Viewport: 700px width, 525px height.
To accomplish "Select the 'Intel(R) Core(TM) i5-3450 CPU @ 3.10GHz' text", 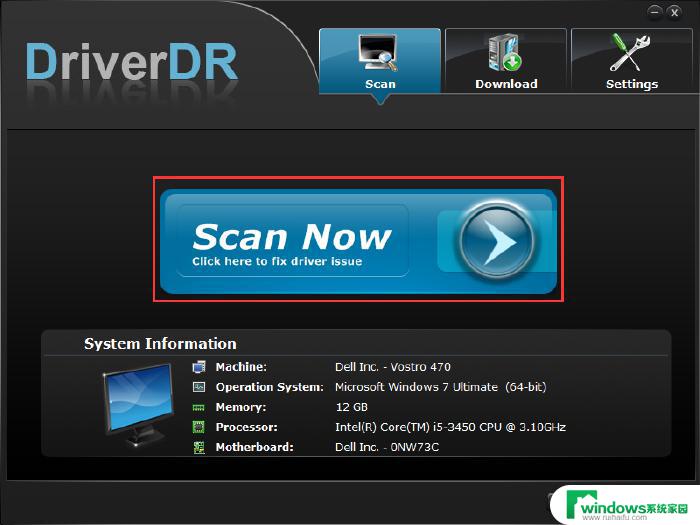I will click(x=450, y=427).
